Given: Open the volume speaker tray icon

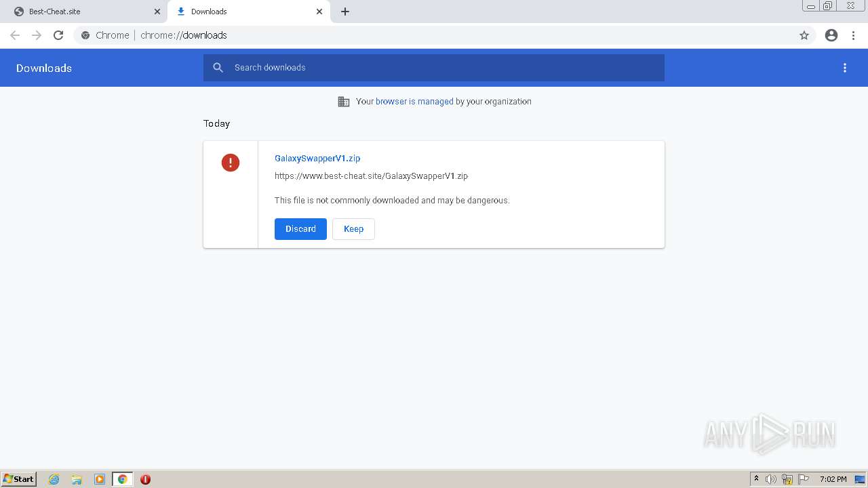Looking at the screenshot, I should pyautogui.click(x=771, y=479).
